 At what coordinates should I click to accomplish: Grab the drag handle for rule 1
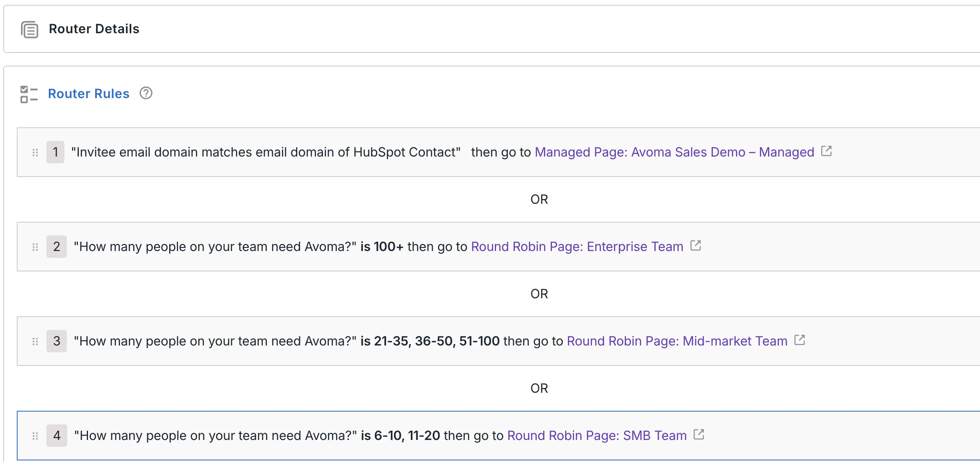pyautogui.click(x=35, y=153)
